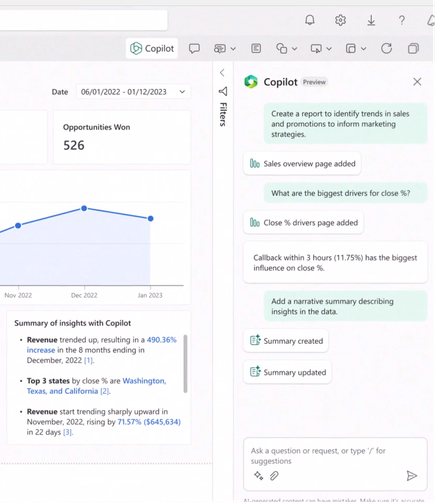Click the search box in header
The width and height of the screenshot is (435, 502).
pos(83,20)
